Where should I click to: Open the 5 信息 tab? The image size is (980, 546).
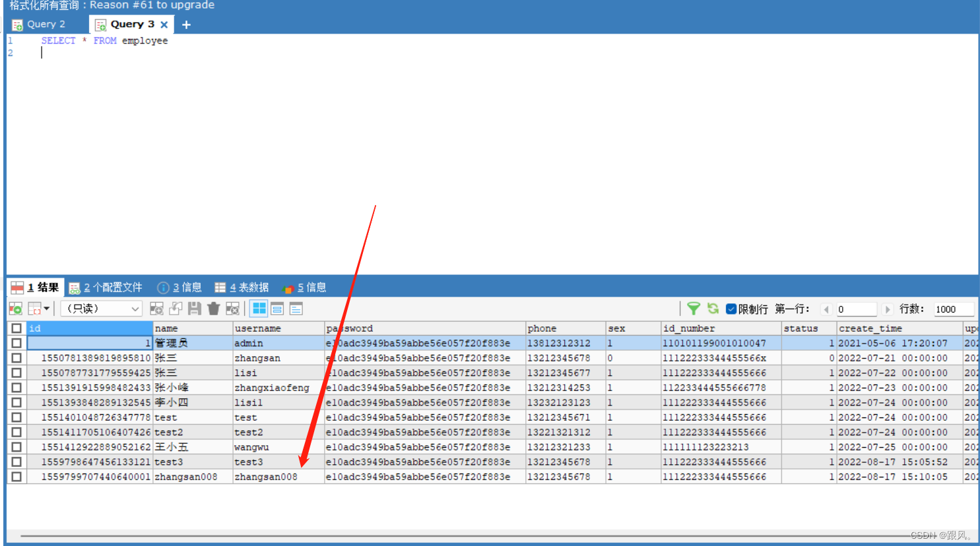(304, 287)
